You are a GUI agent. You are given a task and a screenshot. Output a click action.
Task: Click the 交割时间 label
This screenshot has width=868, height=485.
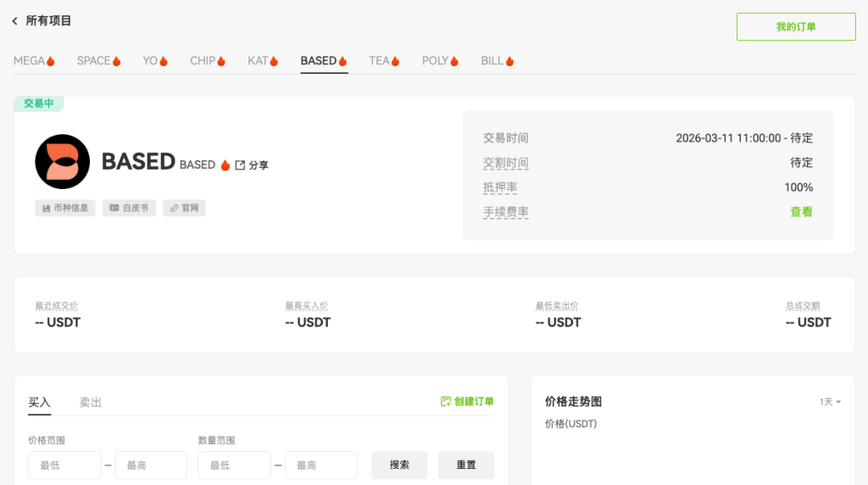(505, 163)
